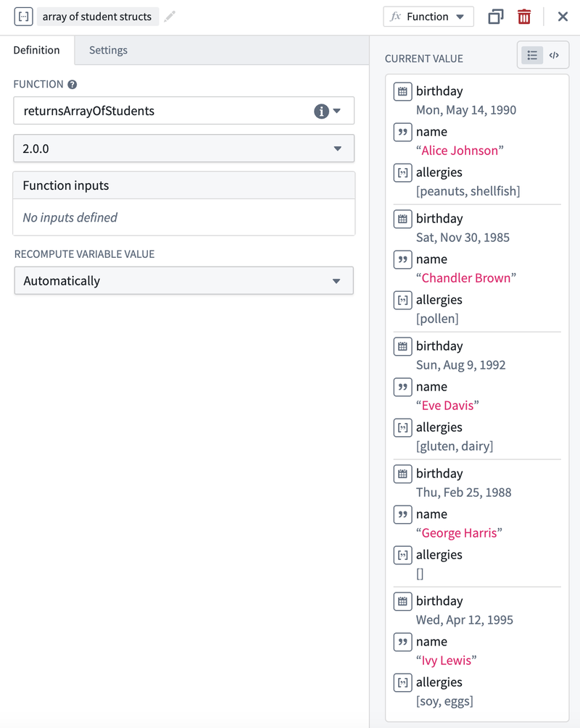Click the info icon in the function selector
The image size is (580, 728).
point(321,112)
